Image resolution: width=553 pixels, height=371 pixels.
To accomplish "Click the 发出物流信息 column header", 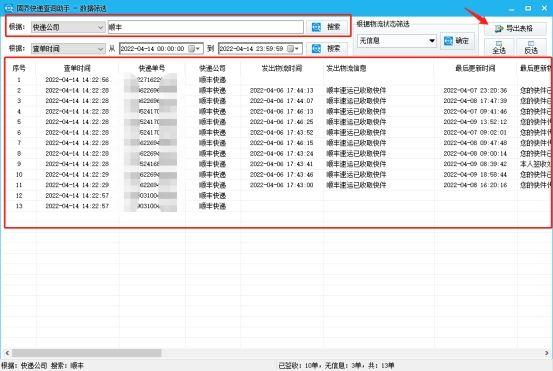I will (x=346, y=68).
